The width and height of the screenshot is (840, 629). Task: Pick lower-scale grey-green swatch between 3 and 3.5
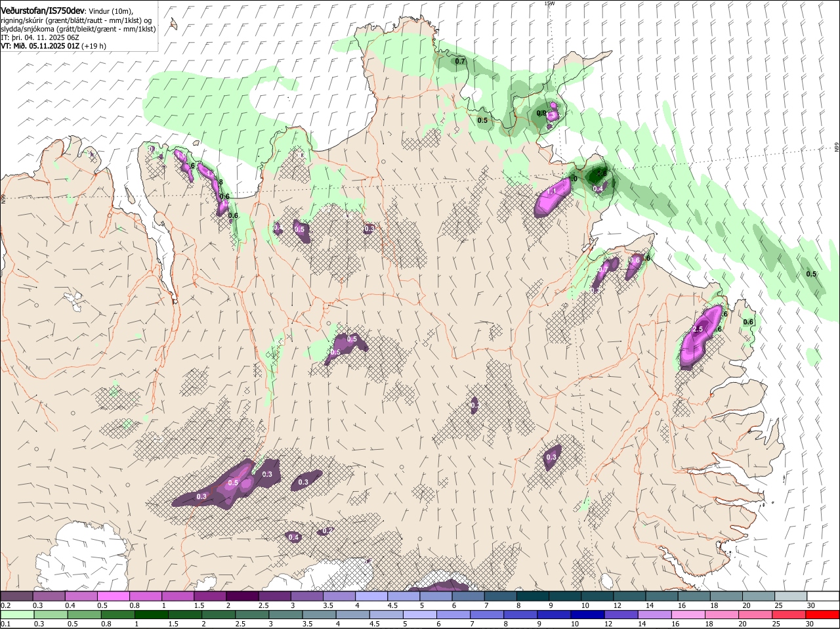click(x=286, y=615)
